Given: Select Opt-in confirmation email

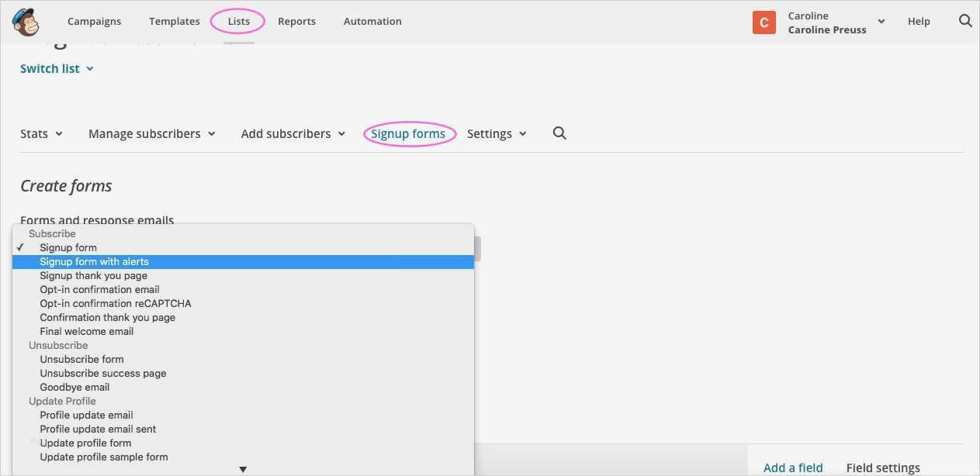Looking at the screenshot, I should (x=243, y=290).
